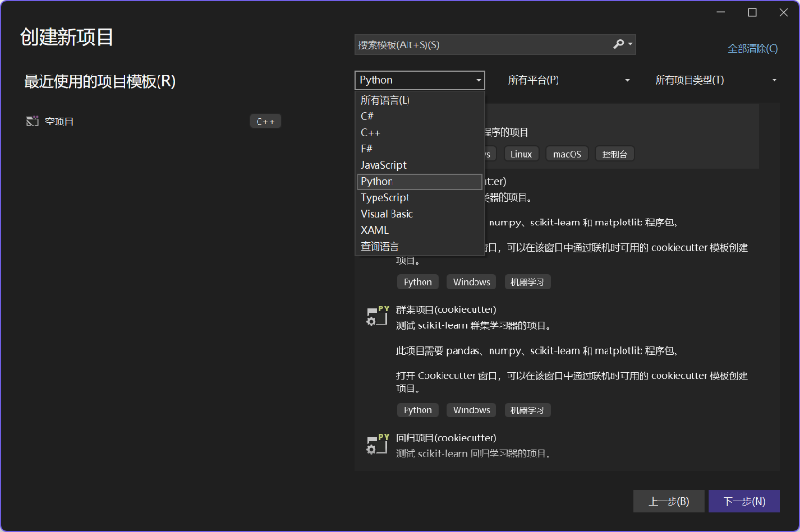Viewport: 800px width, 532px height.
Task: Click the macOS tag
Action: coord(567,154)
